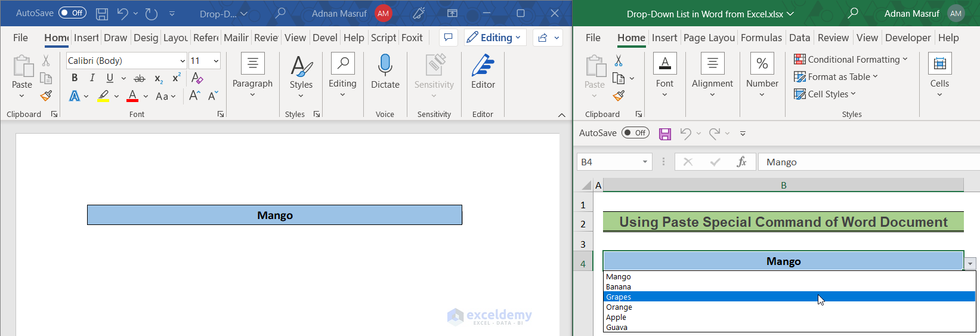The width and height of the screenshot is (980, 336).
Task: Click Copy icon in Word clipboard group
Action: pyautogui.click(x=46, y=78)
